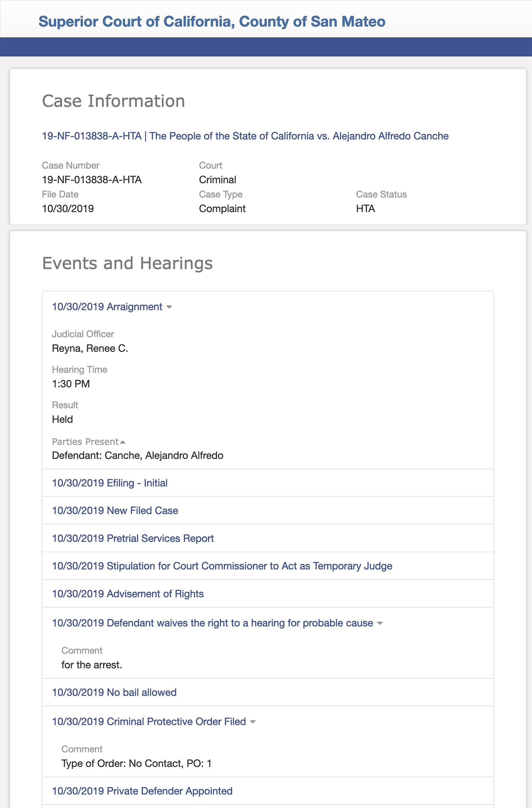Click the HTA case status value
The height and width of the screenshot is (808, 532).
365,209
